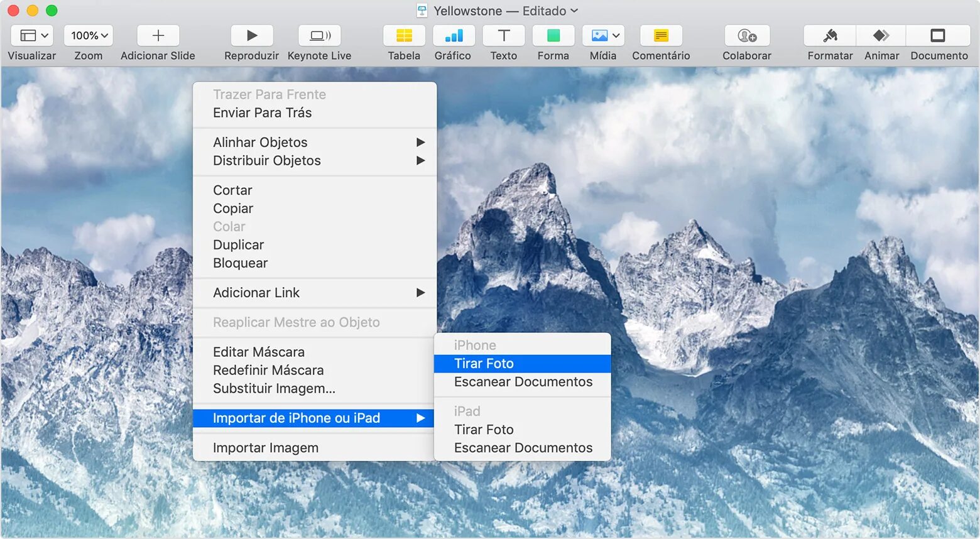
Task: Choose Enviar Para Trás from context menu
Action: coord(315,112)
